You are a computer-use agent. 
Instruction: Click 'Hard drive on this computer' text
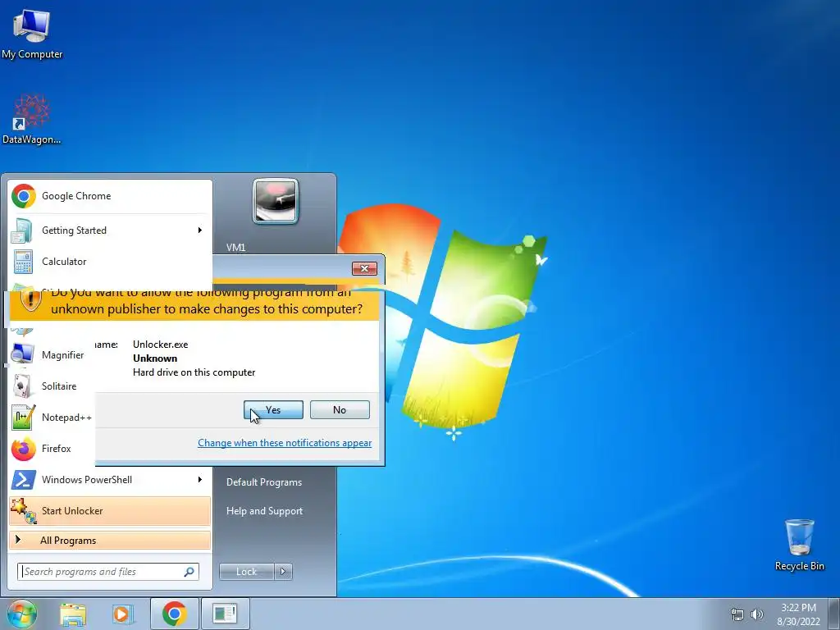[194, 372]
